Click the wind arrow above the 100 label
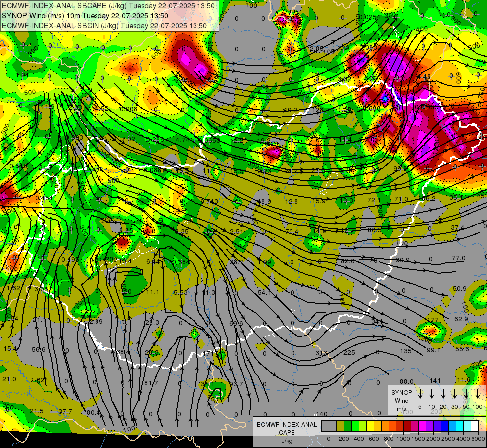This screenshot has width=487, height=448. click(x=478, y=393)
